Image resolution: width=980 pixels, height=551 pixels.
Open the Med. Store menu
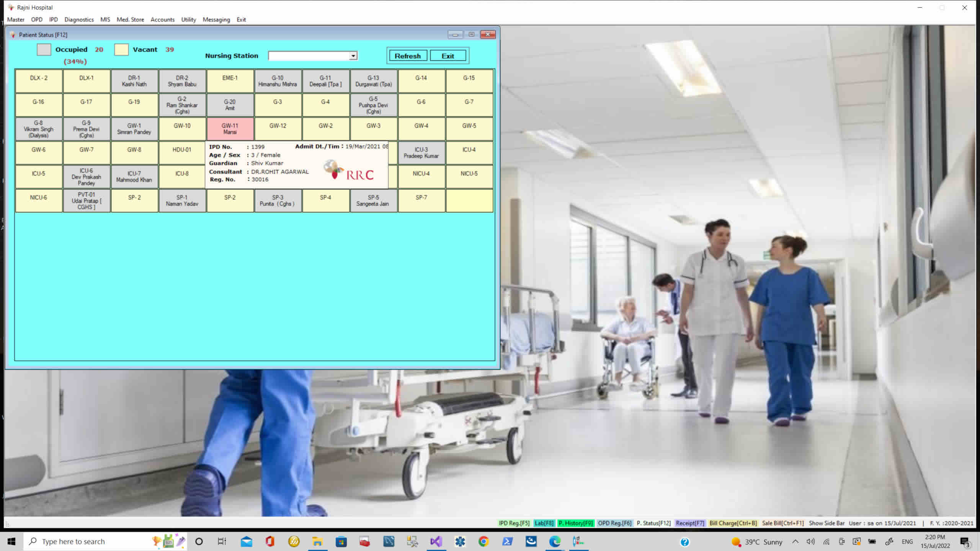pyautogui.click(x=130, y=20)
